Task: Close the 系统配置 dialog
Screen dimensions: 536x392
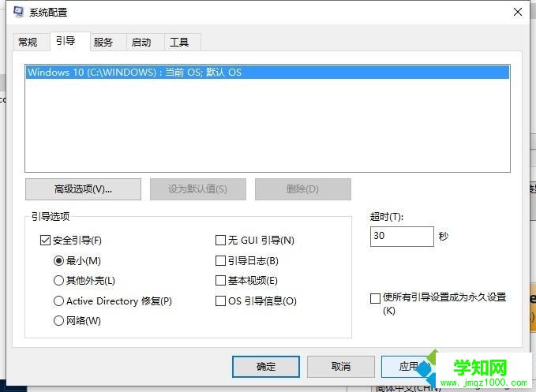Action: click(518, 12)
